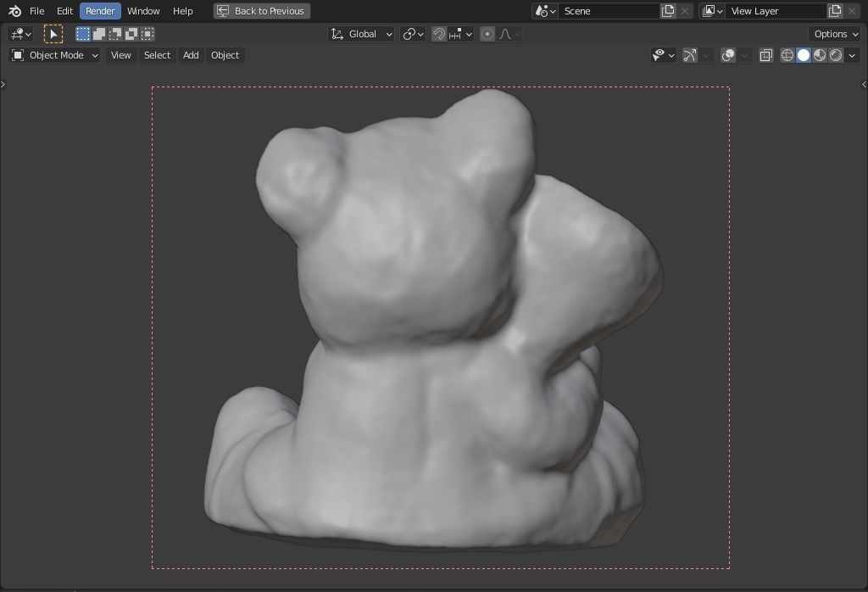Open the Render menu
The image size is (868, 592).
point(100,11)
